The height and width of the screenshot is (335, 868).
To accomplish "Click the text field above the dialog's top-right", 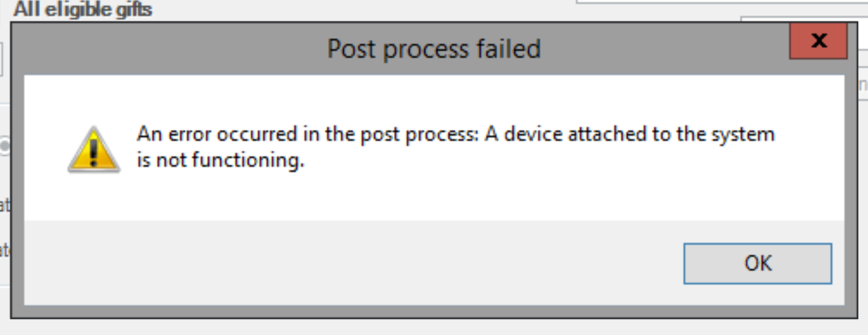I will tap(720, 1).
